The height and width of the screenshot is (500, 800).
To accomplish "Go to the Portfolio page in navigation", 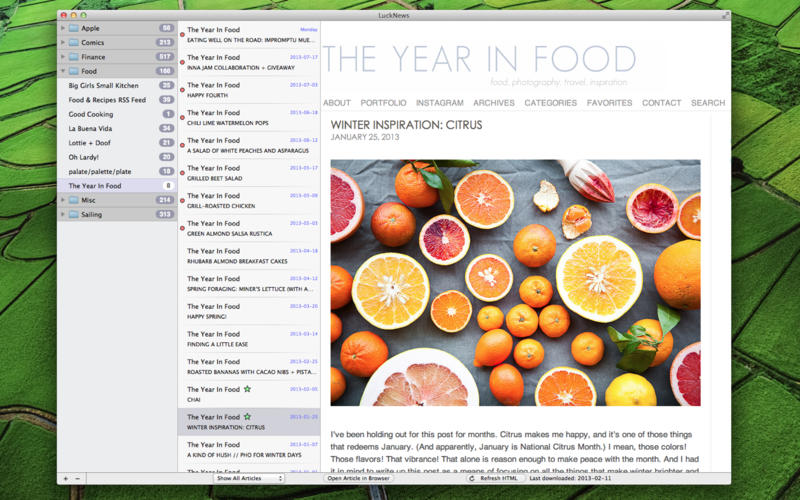I will coord(383,103).
